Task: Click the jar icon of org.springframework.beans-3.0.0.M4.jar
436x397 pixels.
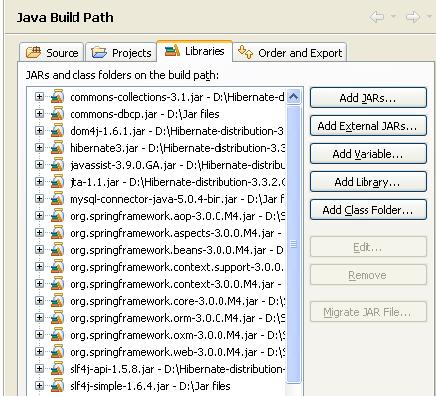Action: [x=57, y=250]
